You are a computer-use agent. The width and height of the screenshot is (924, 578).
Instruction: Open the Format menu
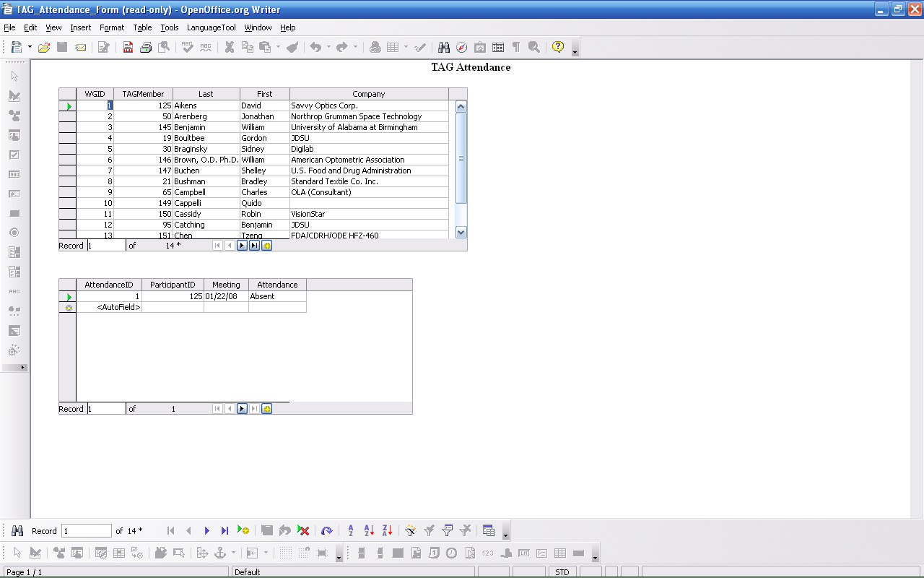point(112,27)
